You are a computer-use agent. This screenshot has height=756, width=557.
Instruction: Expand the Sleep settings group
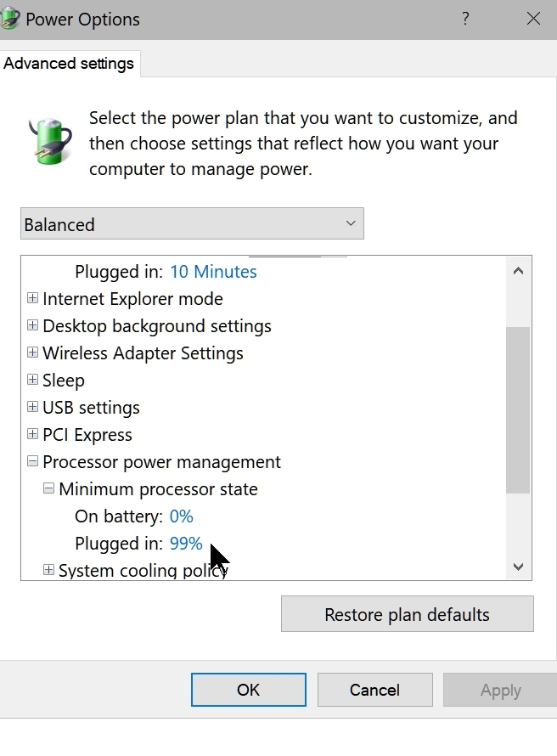32,381
